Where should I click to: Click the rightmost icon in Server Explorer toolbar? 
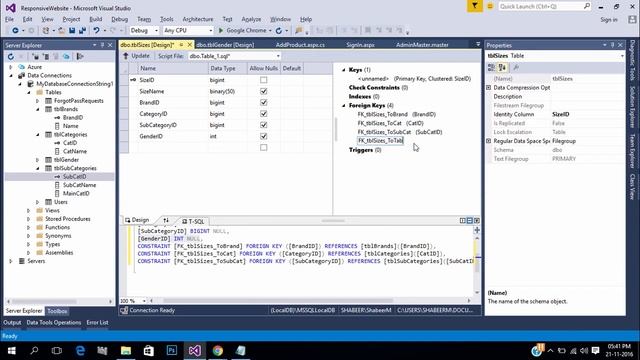click(80, 56)
